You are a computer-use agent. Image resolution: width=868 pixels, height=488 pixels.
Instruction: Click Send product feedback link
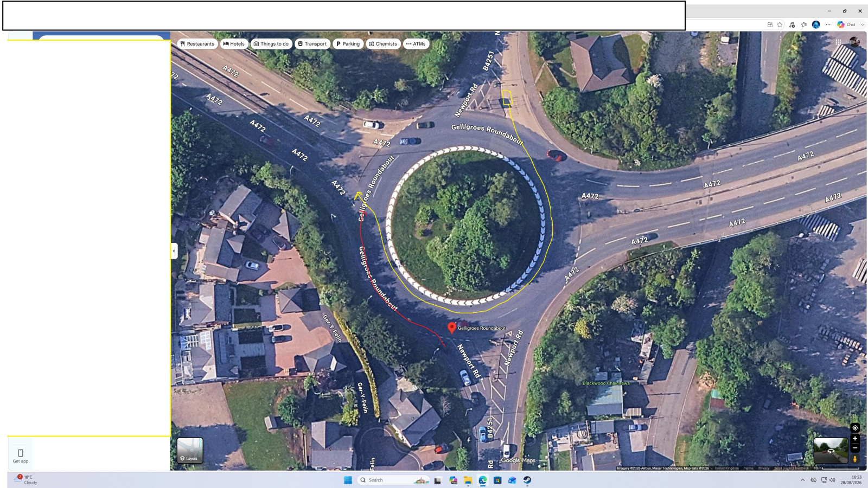(x=792, y=468)
